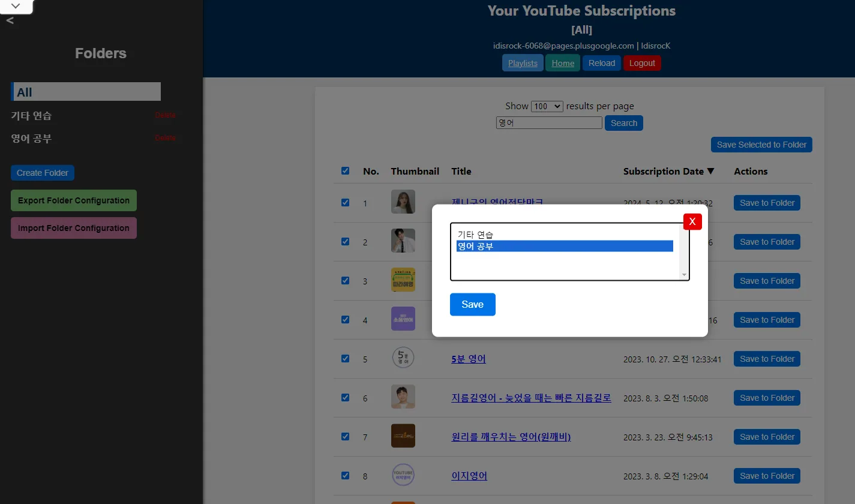Click the folder list scrollbar down arrow
The width and height of the screenshot is (855, 504).
[x=684, y=275]
